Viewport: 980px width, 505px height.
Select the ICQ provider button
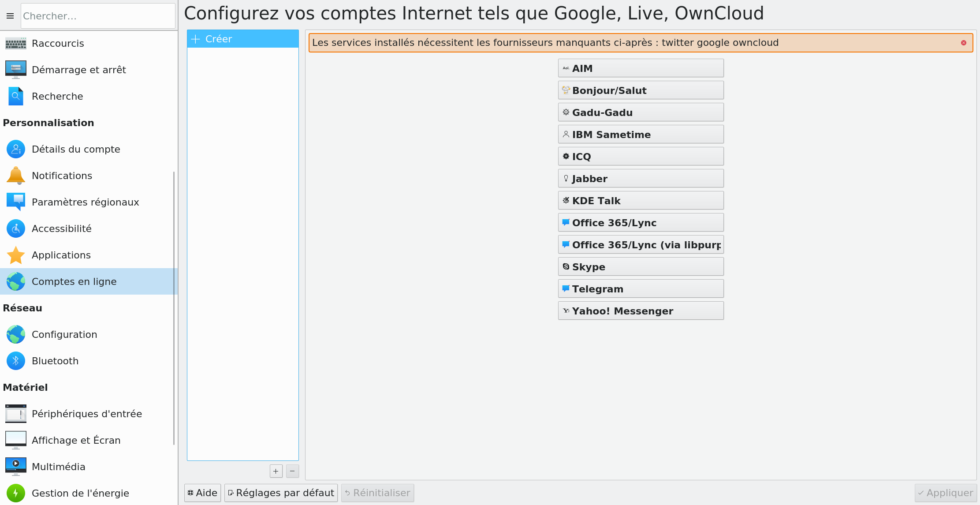coord(641,157)
